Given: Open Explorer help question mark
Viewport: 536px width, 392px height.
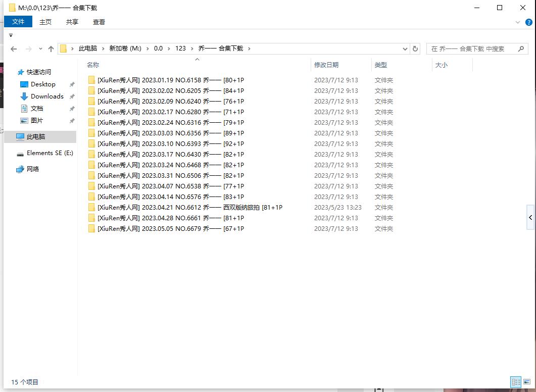Looking at the screenshot, I should coord(528,22).
